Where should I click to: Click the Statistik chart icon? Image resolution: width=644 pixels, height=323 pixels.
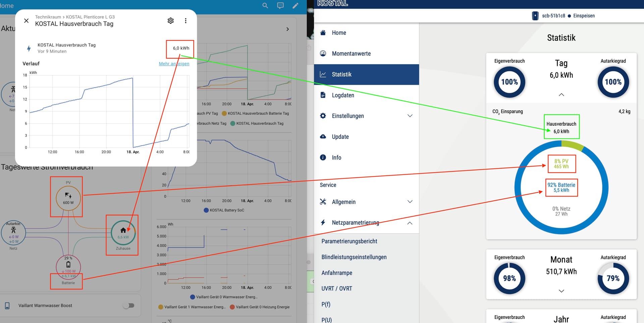click(x=323, y=74)
